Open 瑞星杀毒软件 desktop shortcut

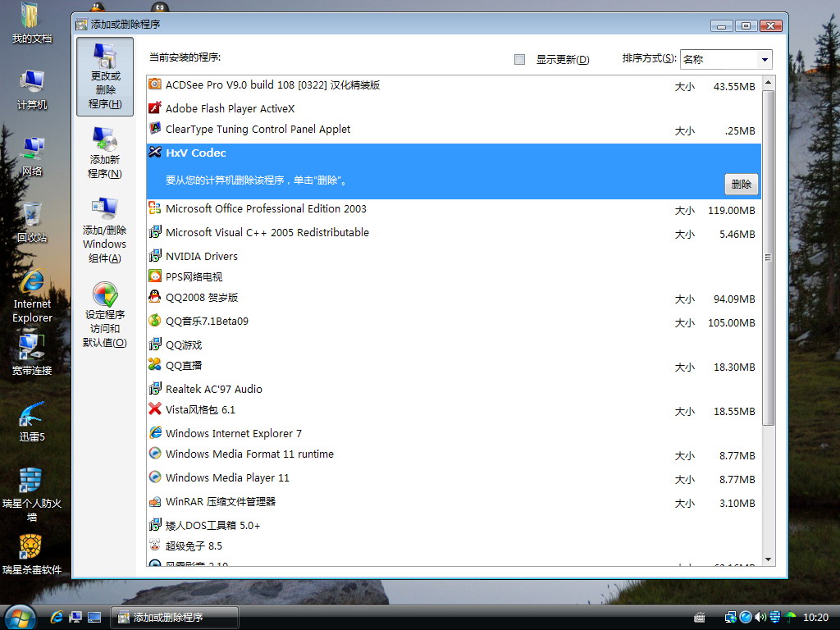[x=32, y=555]
